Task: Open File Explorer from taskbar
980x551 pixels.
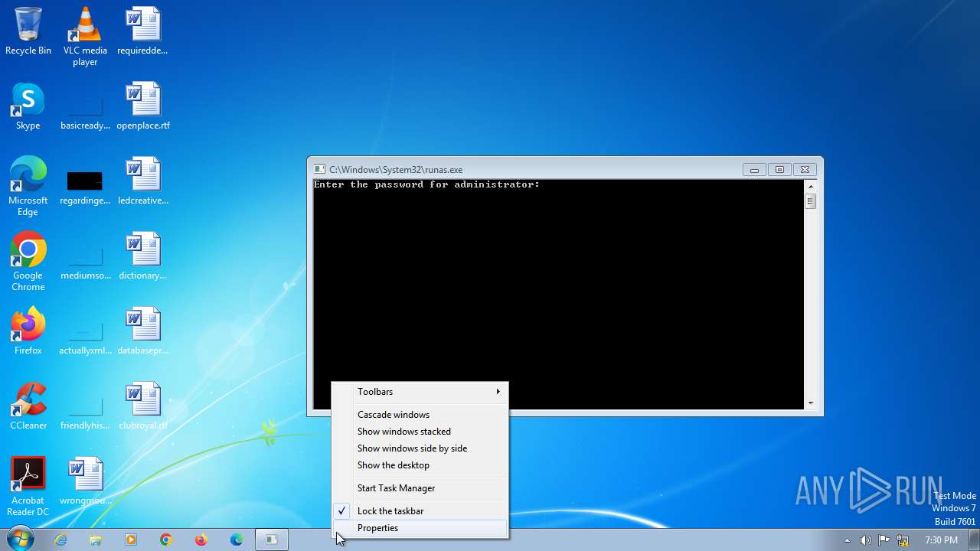Action: [96, 540]
